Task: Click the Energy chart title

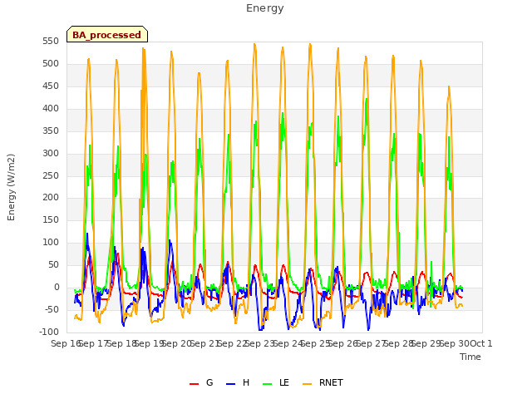Action: [x=265, y=8]
